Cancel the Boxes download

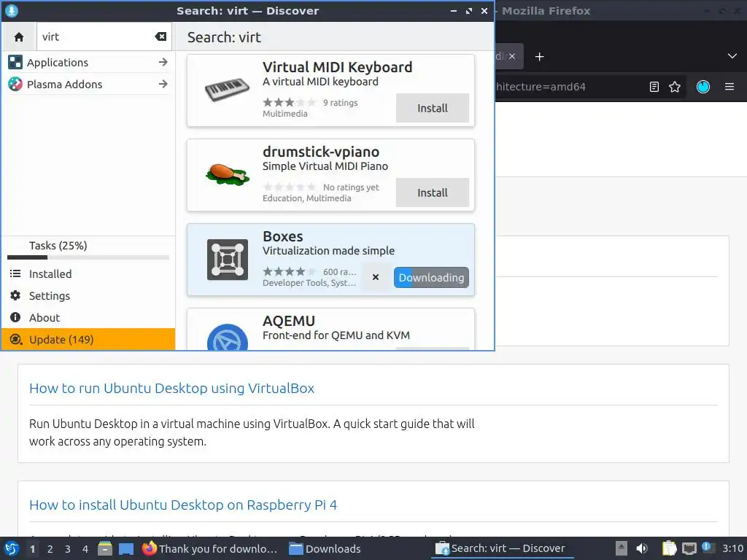(x=376, y=277)
